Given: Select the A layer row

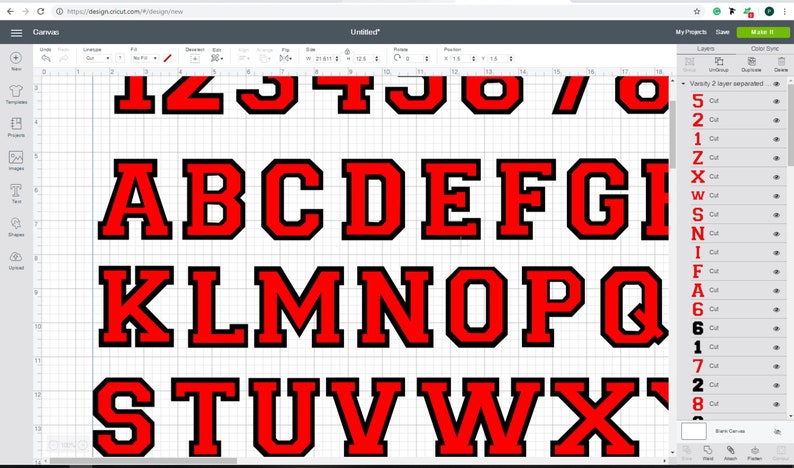Looking at the screenshot, I should 733,290.
